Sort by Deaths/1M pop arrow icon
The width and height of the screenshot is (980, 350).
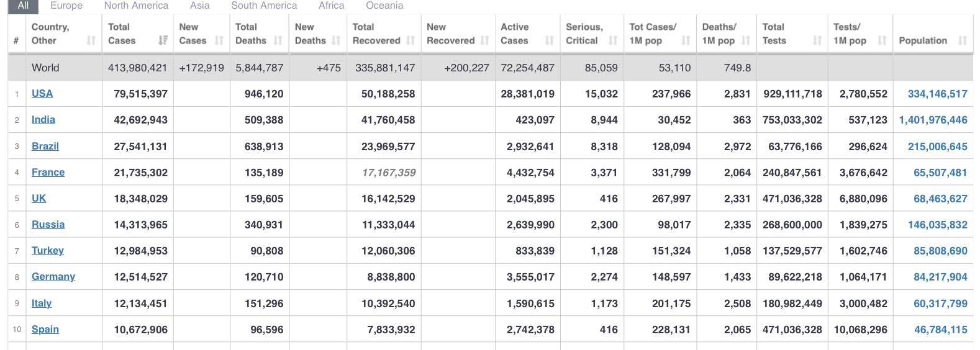tap(746, 40)
